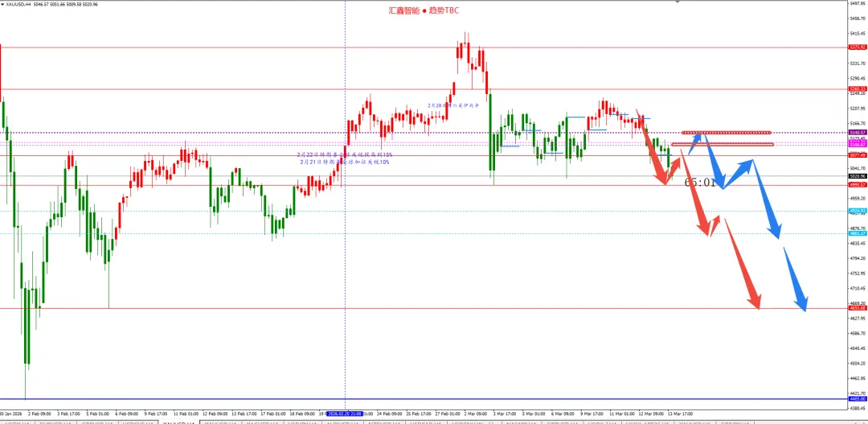Click the 5077.49 red price tag
The image size is (868, 424).
[x=857, y=155]
